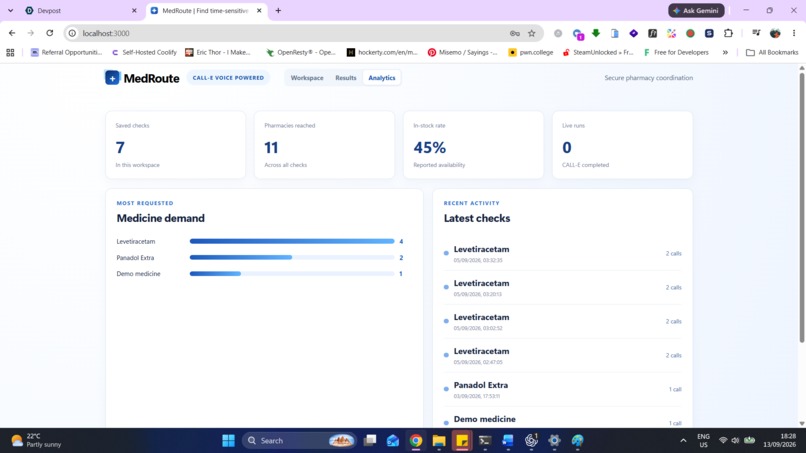806x453 pixels.
Task: Open Terminal from the taskbar
Action: [485, 441]
